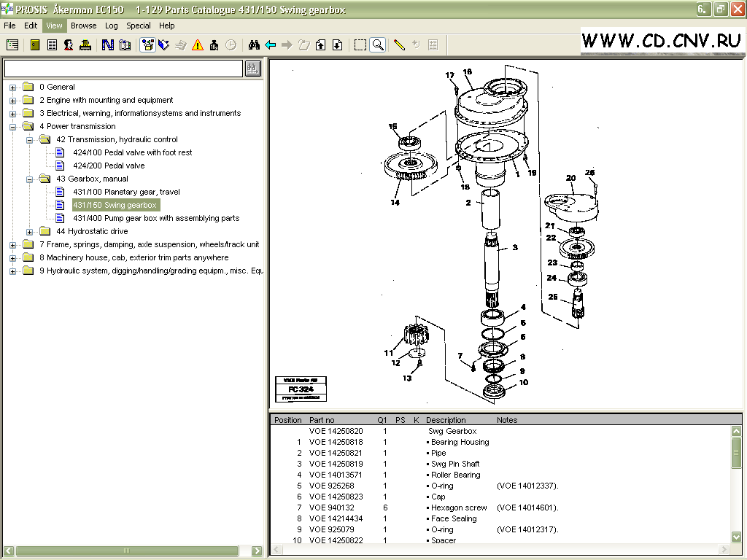Click in the tree search input field
This screenshot has height=560, width=747.
click(x=123, y=69)
